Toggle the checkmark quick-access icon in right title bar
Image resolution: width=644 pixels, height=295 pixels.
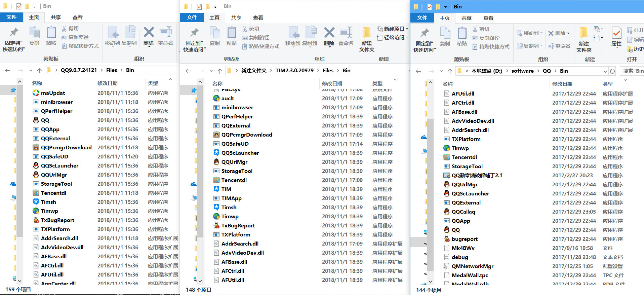pos(430,7)
